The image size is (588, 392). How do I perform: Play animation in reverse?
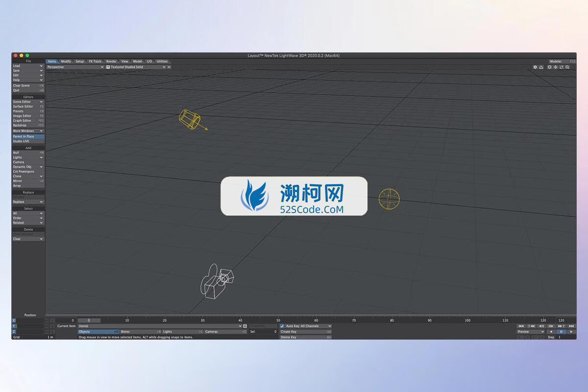point(551,332)
